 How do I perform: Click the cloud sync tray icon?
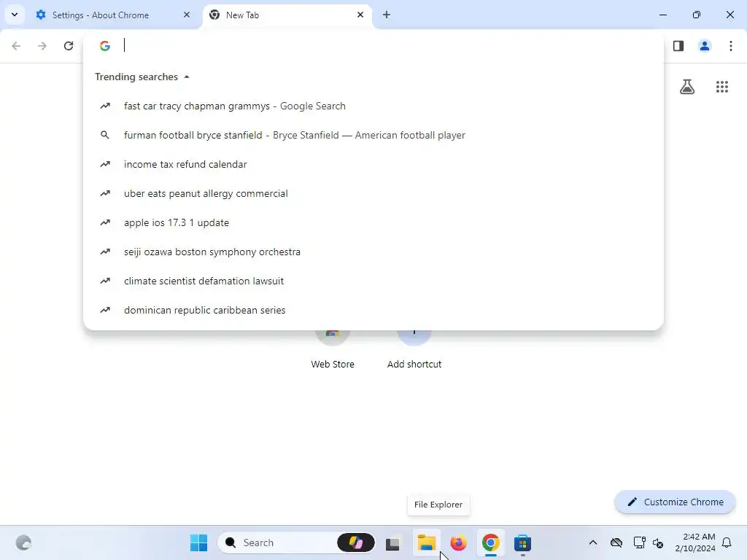[616, 542]
